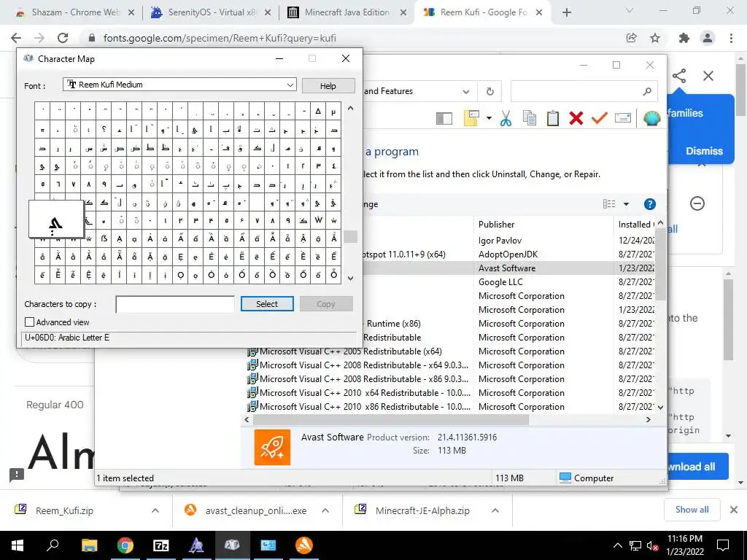
Task: Expand avast_cleanup download options chevron
Action: [325, 510]
